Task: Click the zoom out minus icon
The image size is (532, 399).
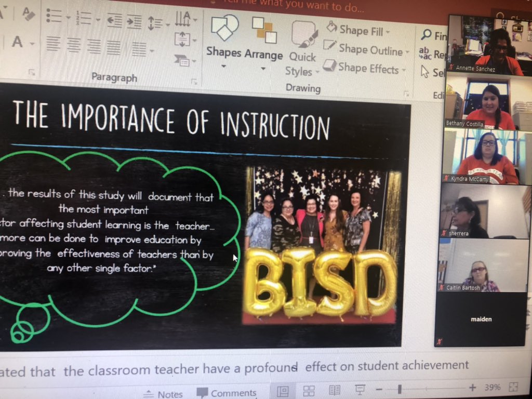Action: click(x=379, y=389)
